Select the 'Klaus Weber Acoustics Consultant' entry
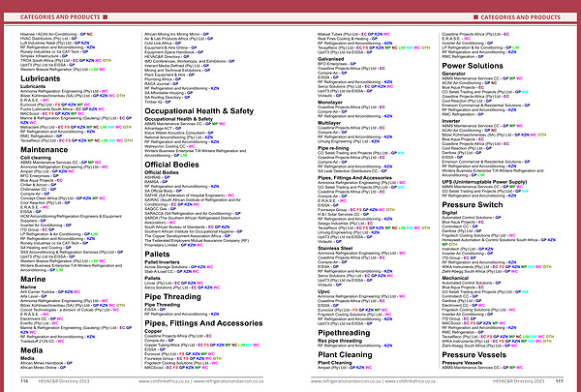 coord(178,133)
